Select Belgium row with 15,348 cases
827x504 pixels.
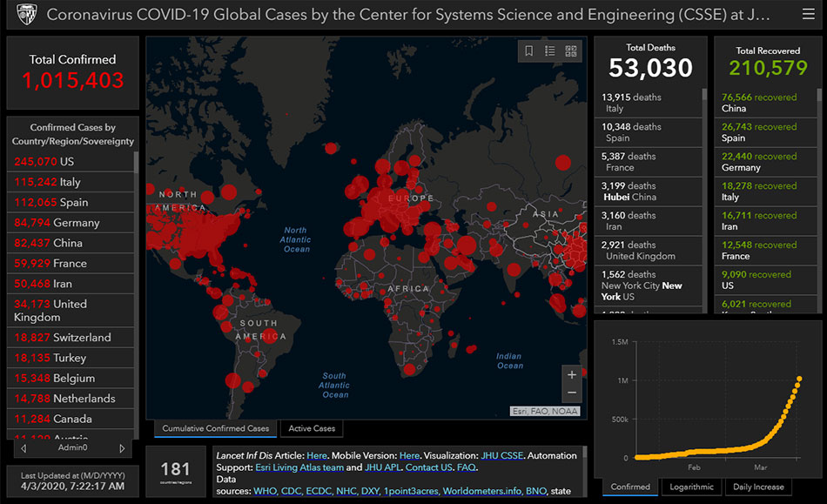click(71, 378)
